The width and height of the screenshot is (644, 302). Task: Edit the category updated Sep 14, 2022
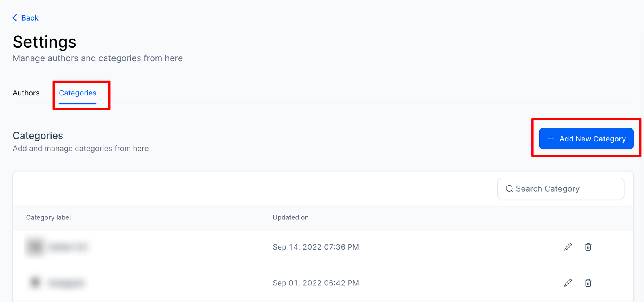(x=568, y=247)
